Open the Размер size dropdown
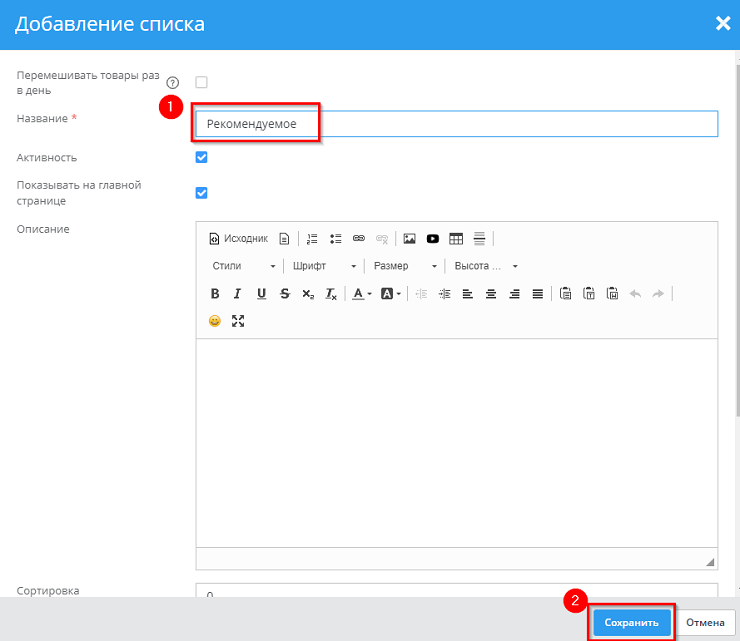Screen dimensions: 740x641 [405, 266]
